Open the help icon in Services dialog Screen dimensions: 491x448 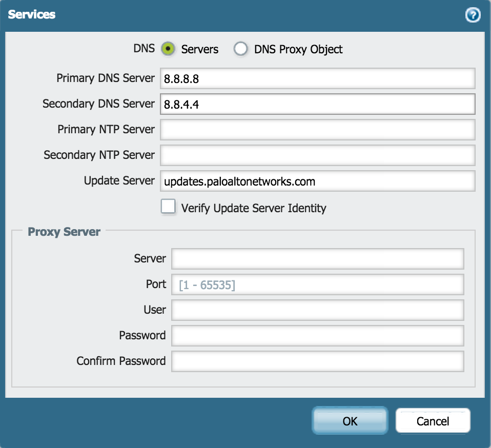click(x=473, y=15)
